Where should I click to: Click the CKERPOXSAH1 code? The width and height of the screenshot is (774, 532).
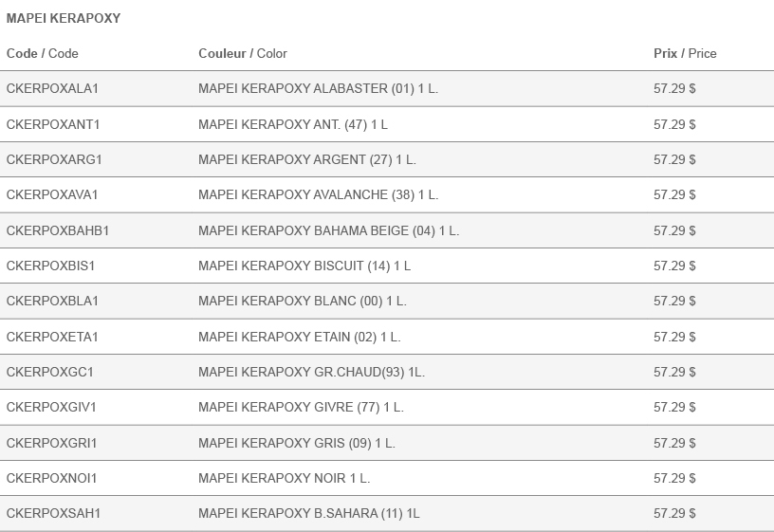pyautogui.click(x=53, y=513)
